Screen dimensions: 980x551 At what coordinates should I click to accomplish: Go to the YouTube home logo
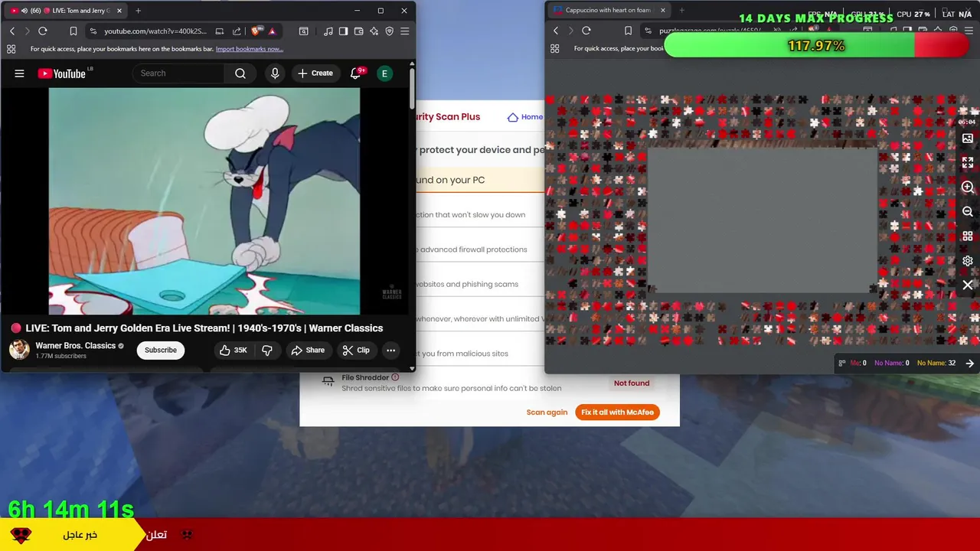point(62,73)
